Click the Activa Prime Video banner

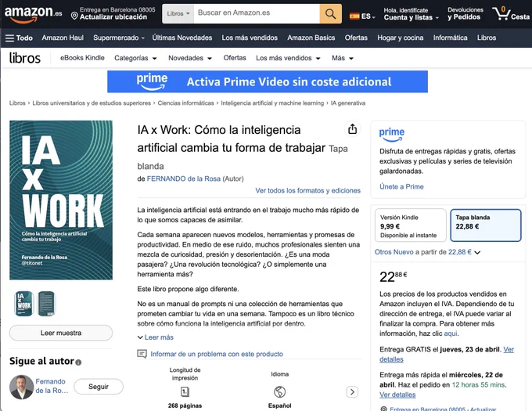268,81
